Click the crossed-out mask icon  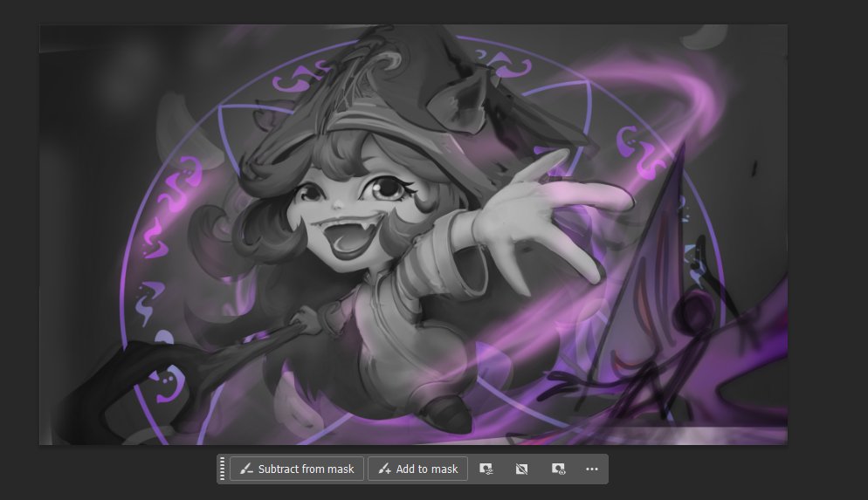(x=521, y=469)
